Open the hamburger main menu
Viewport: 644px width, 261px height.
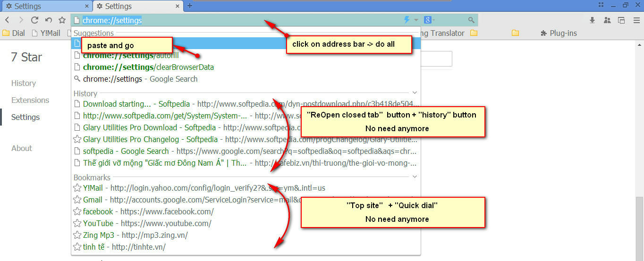click(x=636, y=20)
